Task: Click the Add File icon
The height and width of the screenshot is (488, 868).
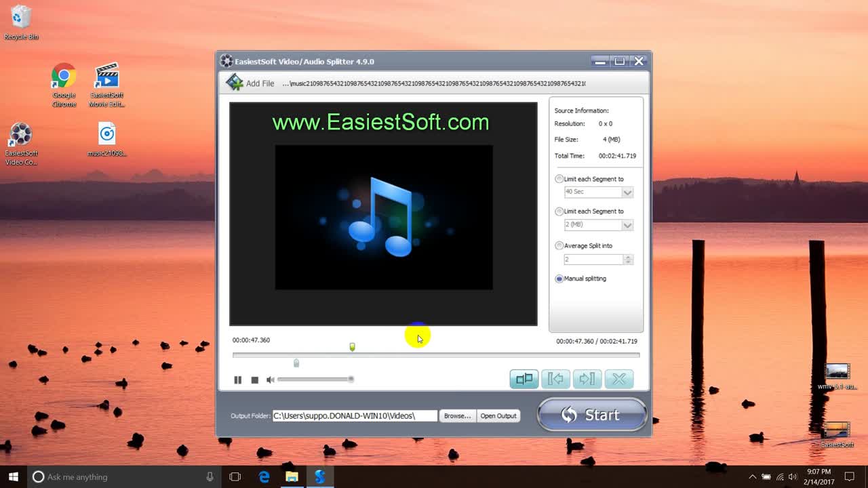Action: tap(235, 83)
